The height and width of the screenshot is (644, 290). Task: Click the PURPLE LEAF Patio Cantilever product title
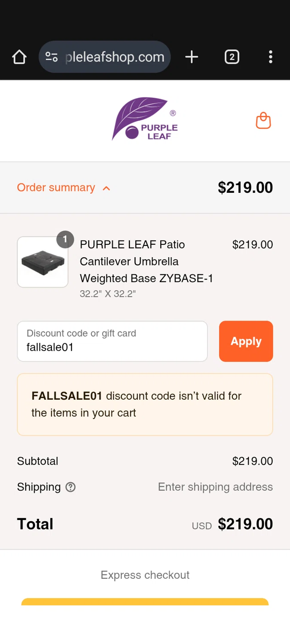146,261
